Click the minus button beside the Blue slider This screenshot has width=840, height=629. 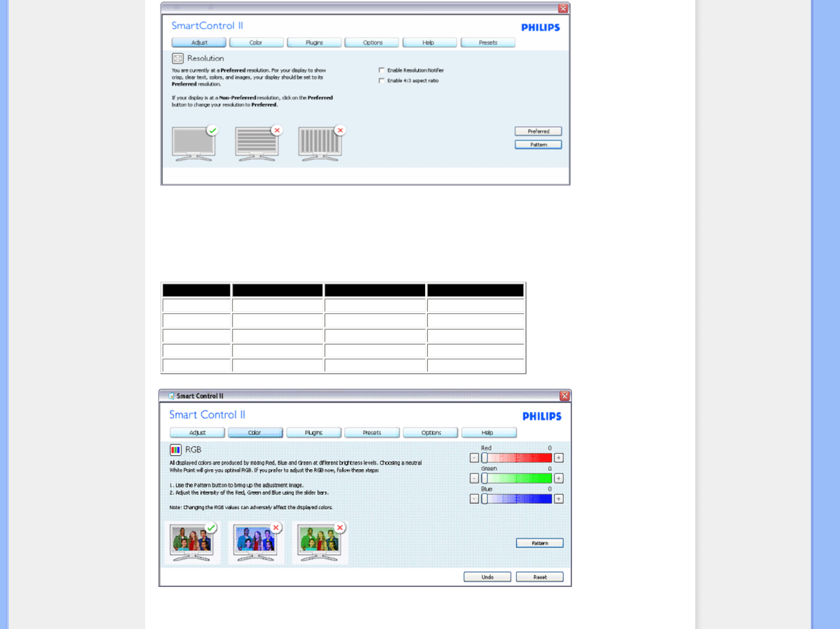point(474,499)
